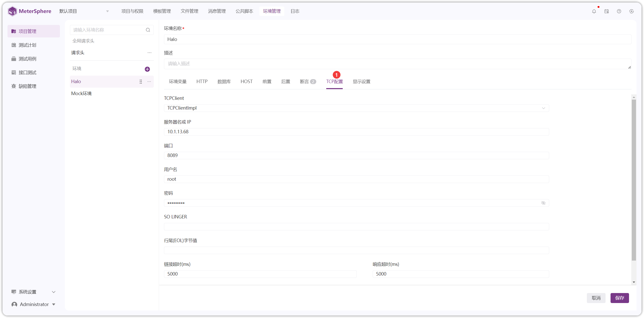Click the scrollbar down arrow

(x=634, y=282)
